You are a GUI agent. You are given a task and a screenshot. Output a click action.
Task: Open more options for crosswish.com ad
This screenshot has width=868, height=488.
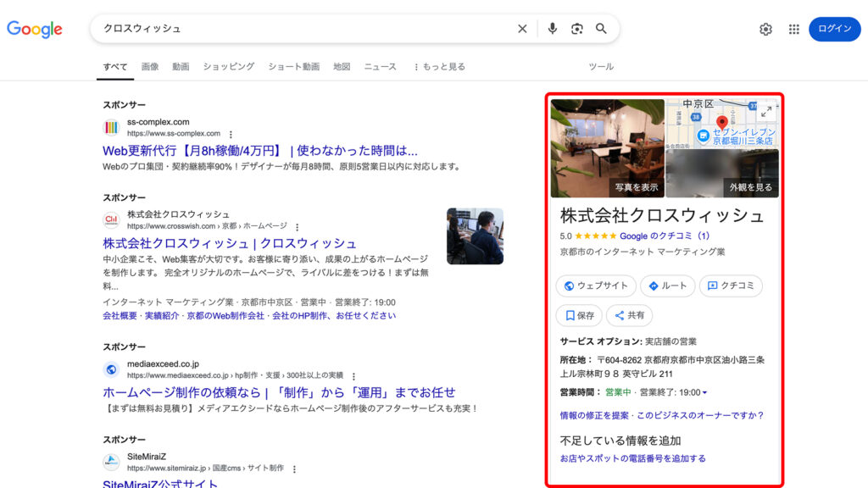[298, 227]
